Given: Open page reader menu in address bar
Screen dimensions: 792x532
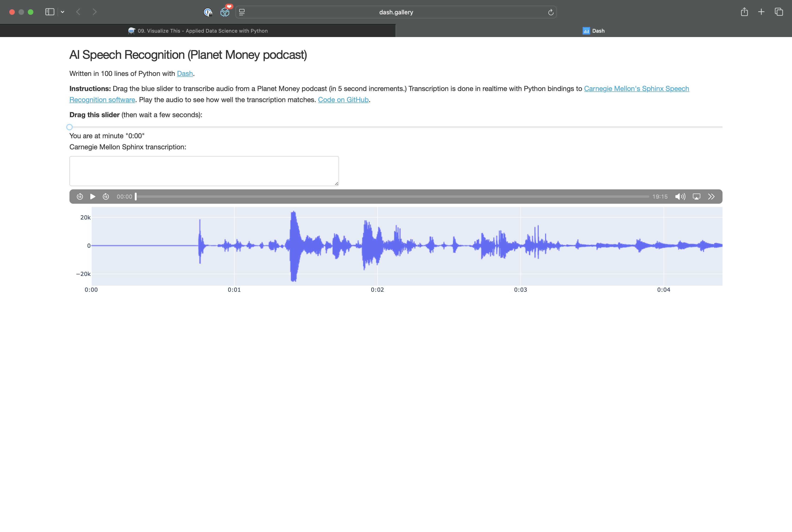Looking at the screenshot, I should 242,12.
